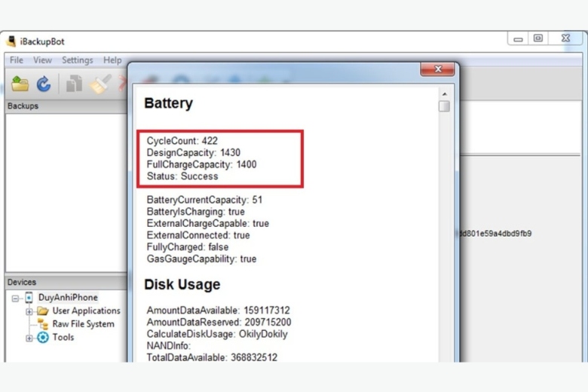Expand the User Applications tree node
Screen dimensions: 588x392
click(29, 311)
